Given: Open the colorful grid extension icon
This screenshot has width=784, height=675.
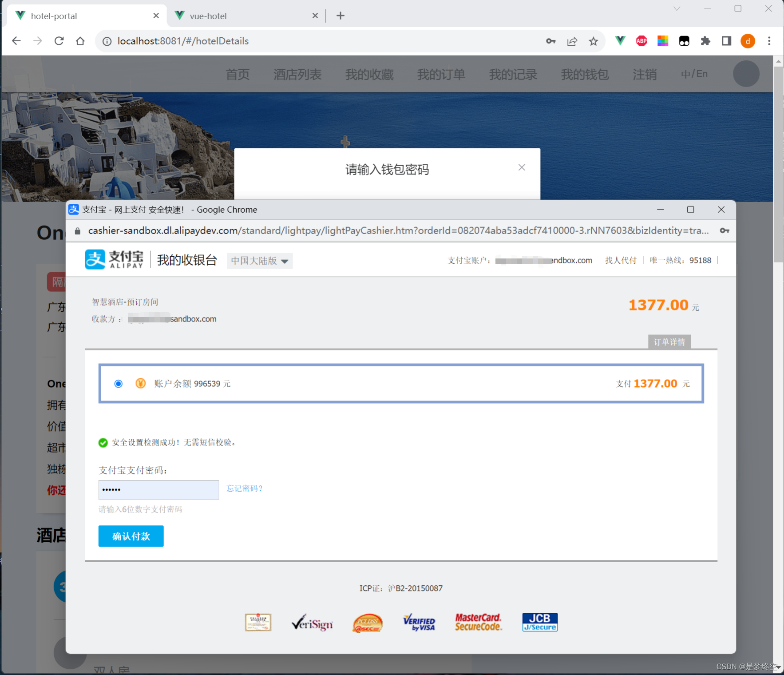Looking at the screenshot, I should click(x=663, y=41).
